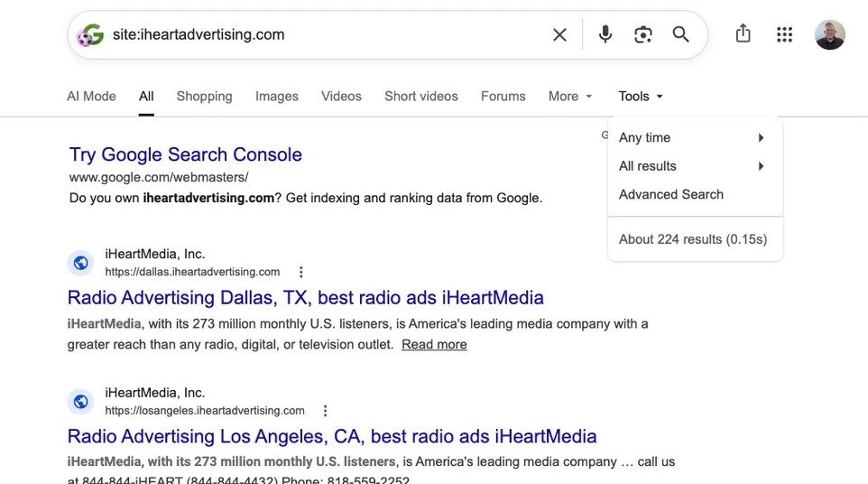Open the account profile picture
The height and width of the screenshot is (484, 868).
point(829,34)
